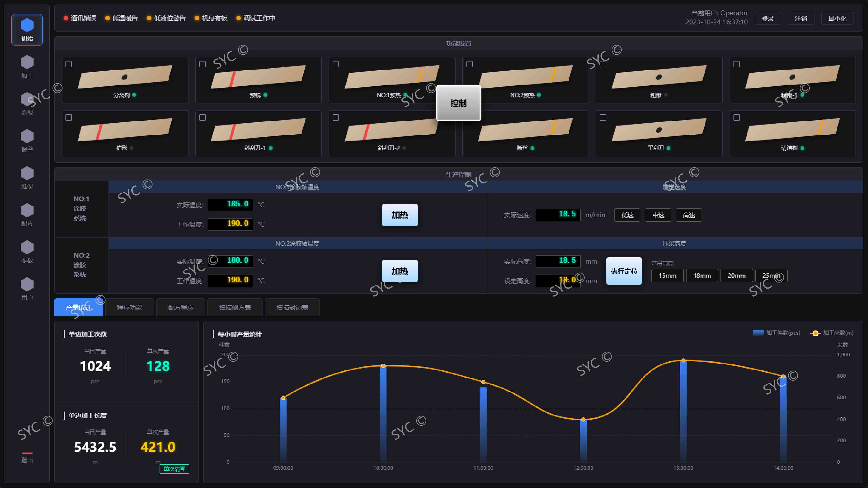Click the 单次清零 reset button
This screenshot has height=488, width=868.
[x=175, y=469]
